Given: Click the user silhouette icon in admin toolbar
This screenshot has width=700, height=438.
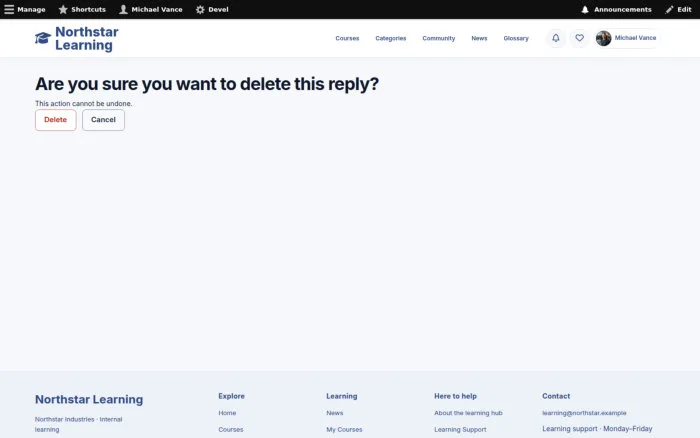Looking at the screenshot, I should [x=123, y=9].
